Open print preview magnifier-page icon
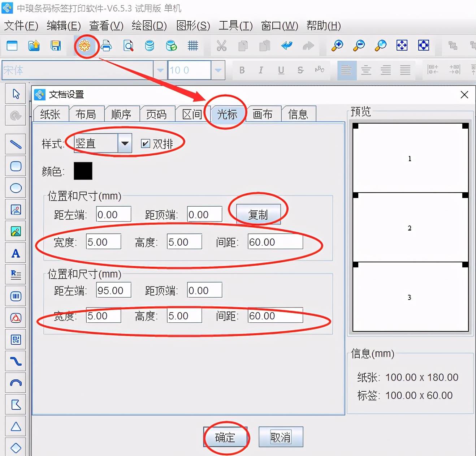 [128, 46]
